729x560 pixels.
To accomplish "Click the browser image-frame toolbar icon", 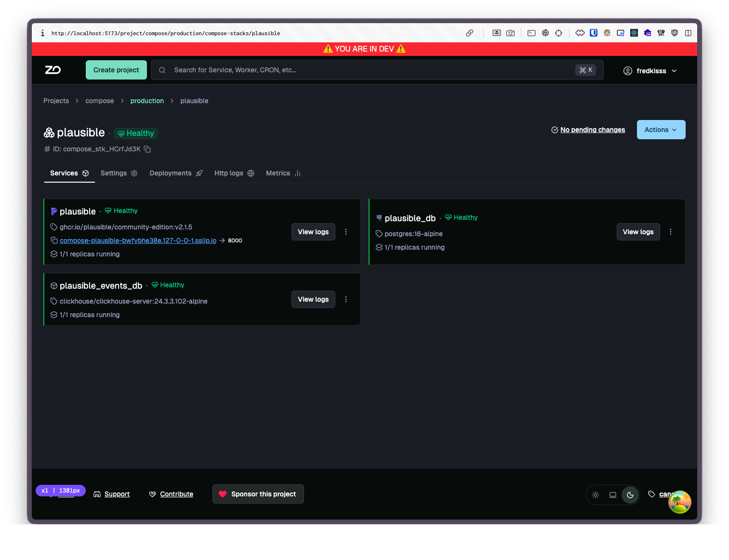I will pos(496,33).
